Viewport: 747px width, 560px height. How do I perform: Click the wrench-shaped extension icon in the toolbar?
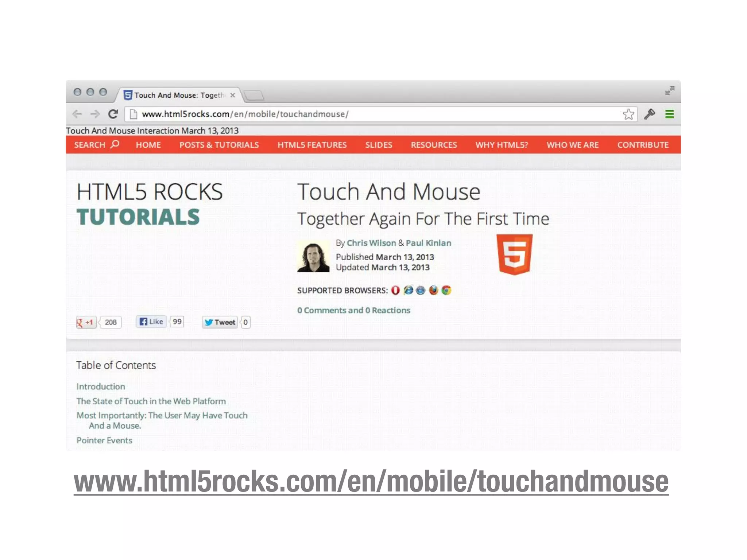[649, 114]
